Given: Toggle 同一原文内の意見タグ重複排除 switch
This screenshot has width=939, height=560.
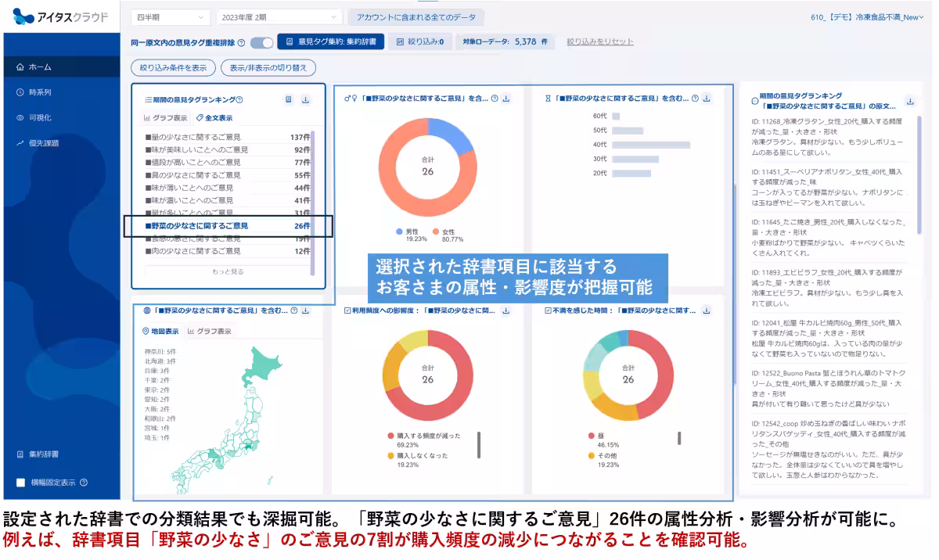Looking at the screenshot, I should pyautogui.click(x=261, y=42).
